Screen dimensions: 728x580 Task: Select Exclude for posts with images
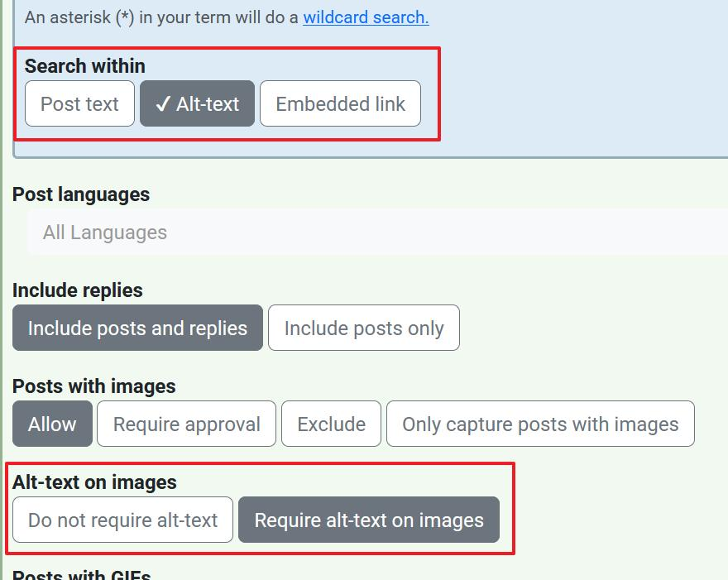331,424
